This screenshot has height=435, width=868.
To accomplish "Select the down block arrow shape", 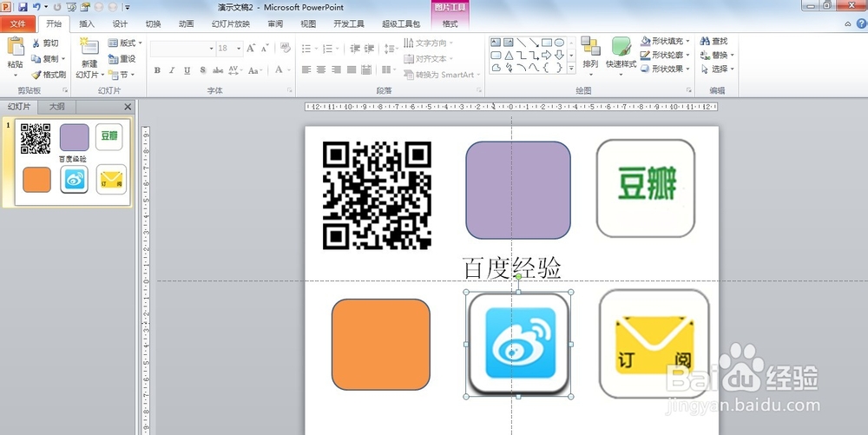I will [560, 56].
